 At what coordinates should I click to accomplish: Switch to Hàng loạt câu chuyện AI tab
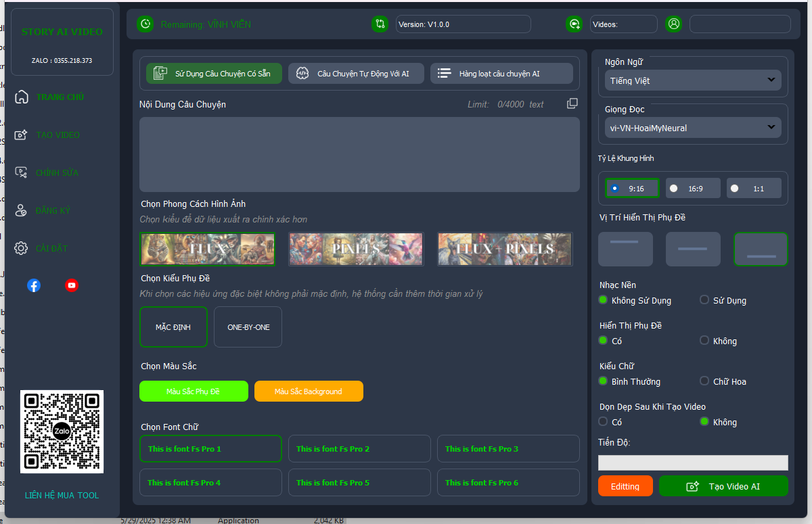click(x=501, y=74)
